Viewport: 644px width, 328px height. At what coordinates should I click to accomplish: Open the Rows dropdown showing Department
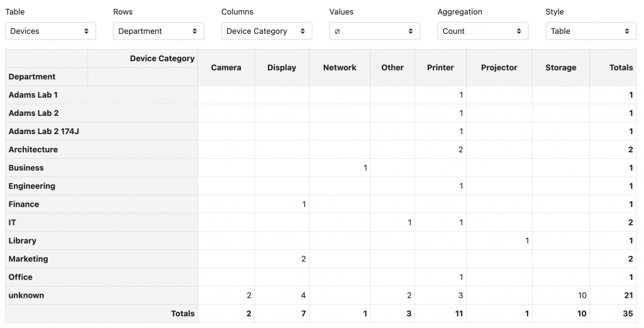(x=158, y=31)
